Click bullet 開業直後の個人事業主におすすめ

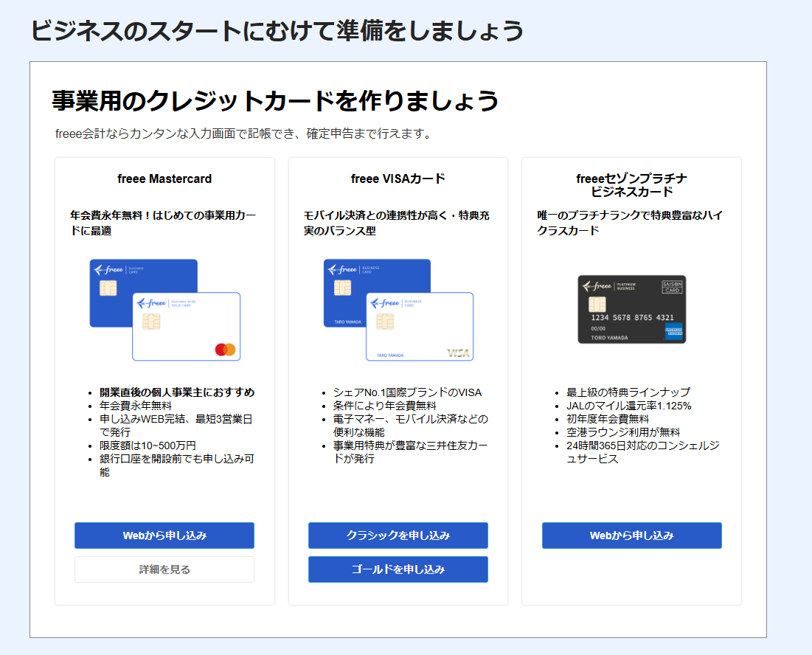point(177,392)
